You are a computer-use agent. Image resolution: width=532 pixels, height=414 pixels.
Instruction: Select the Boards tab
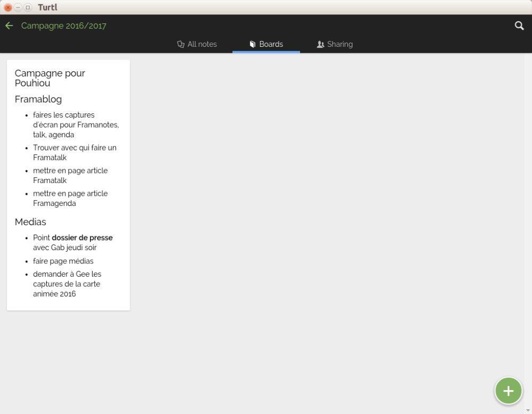pyautogui.click(x=267, y=44)
